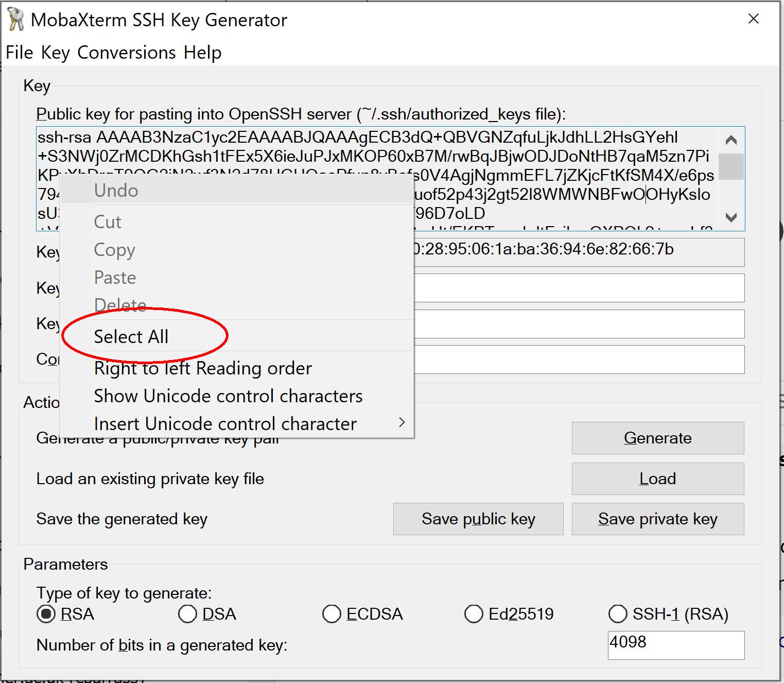This screenshot has width=784, height=683.
Task: Click the public key scroll up arrow
Action: (731, 140)
